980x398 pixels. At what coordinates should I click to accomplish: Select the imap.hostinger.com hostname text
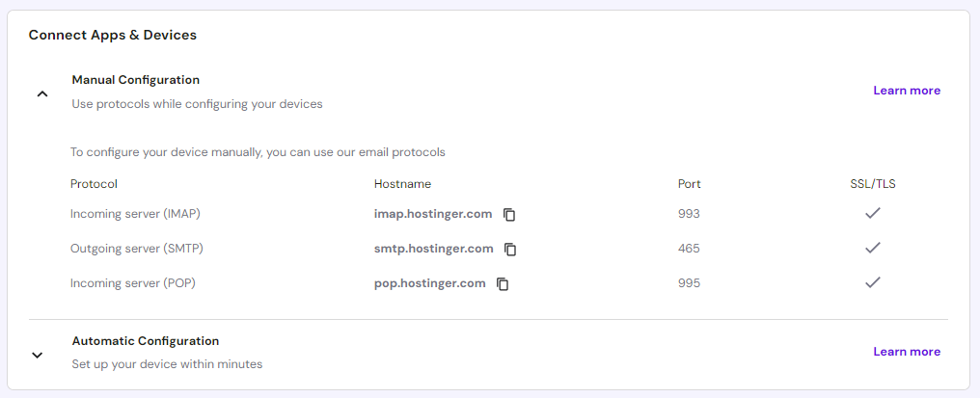pos(433,214)
